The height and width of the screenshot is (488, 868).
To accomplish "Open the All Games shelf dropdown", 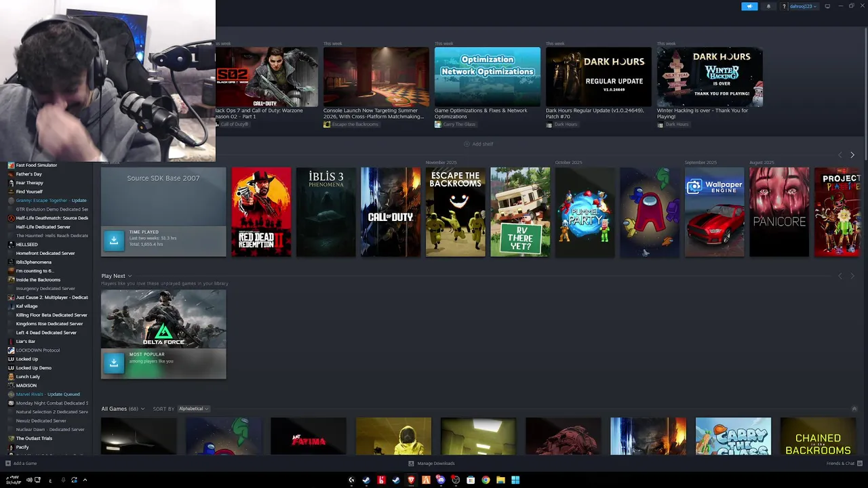I will tap(142, 409).
